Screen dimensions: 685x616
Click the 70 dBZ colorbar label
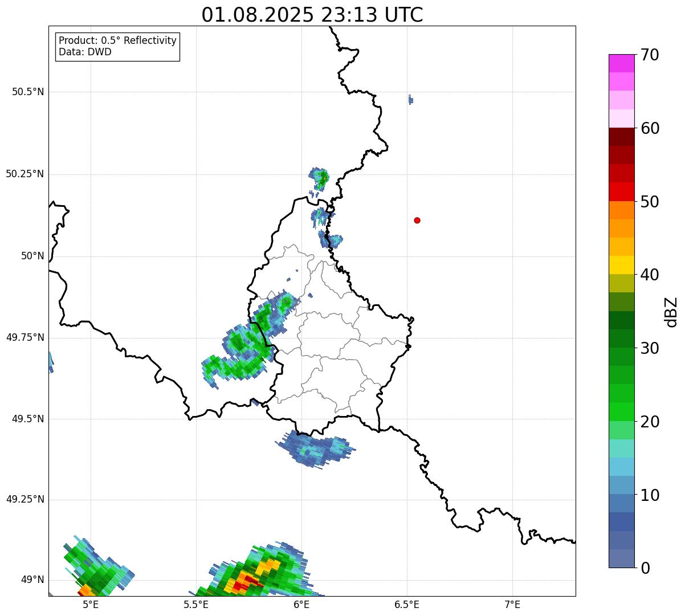pos(650,55)
